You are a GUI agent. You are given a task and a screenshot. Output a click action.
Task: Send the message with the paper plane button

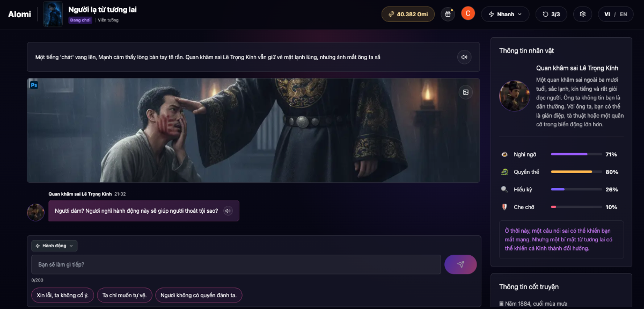(460, 264)
